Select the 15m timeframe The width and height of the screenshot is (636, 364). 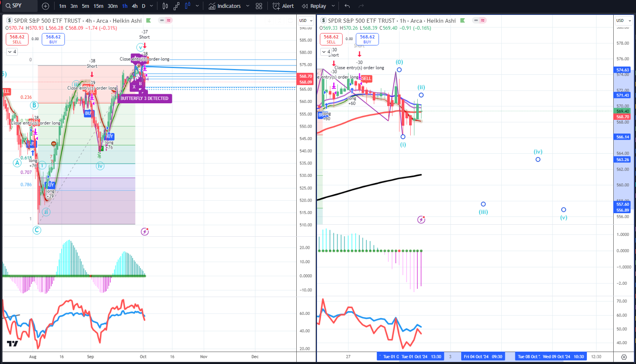pos(98,6)
